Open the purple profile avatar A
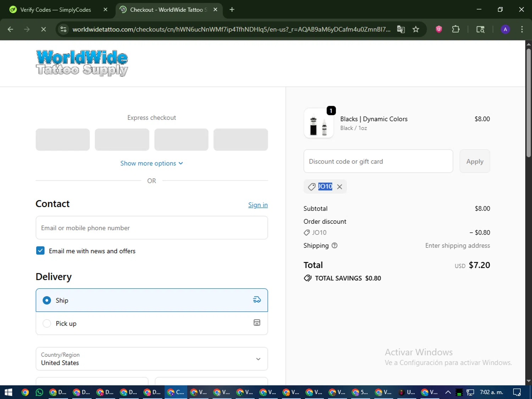This screenshot has width=532, height=399. [x=505, y=29]
